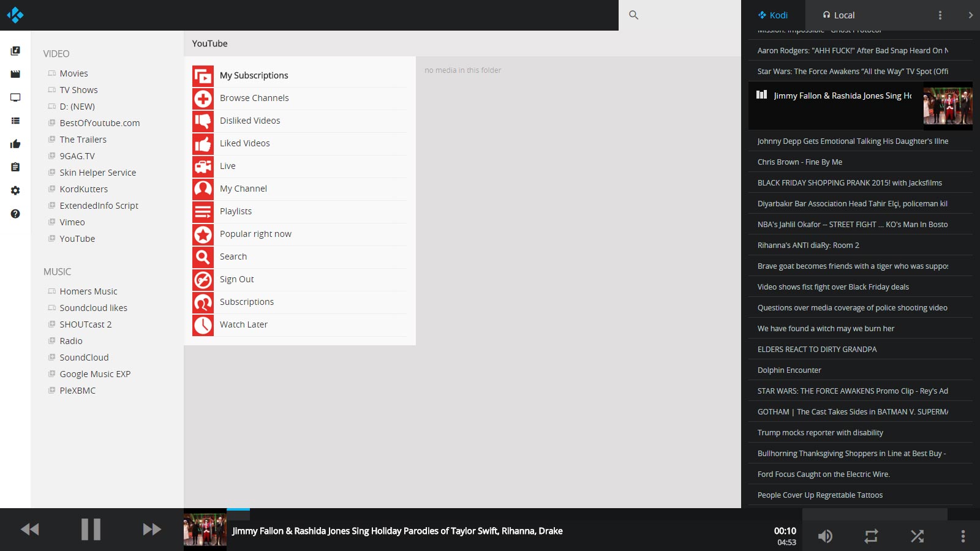This screenshot has width=980, height=551.
Task: Open the settings gear sidebar icon
Action: click(x=15, y=190)
